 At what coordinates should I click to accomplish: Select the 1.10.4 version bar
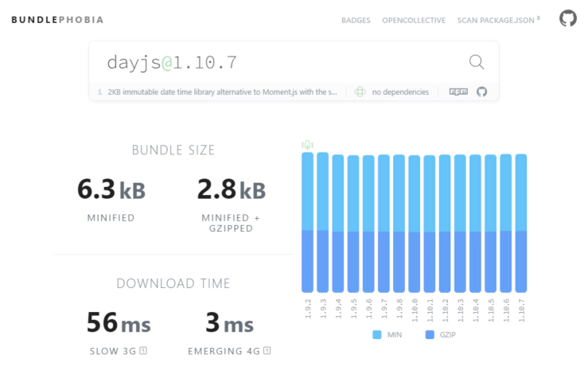pos(475,224)
